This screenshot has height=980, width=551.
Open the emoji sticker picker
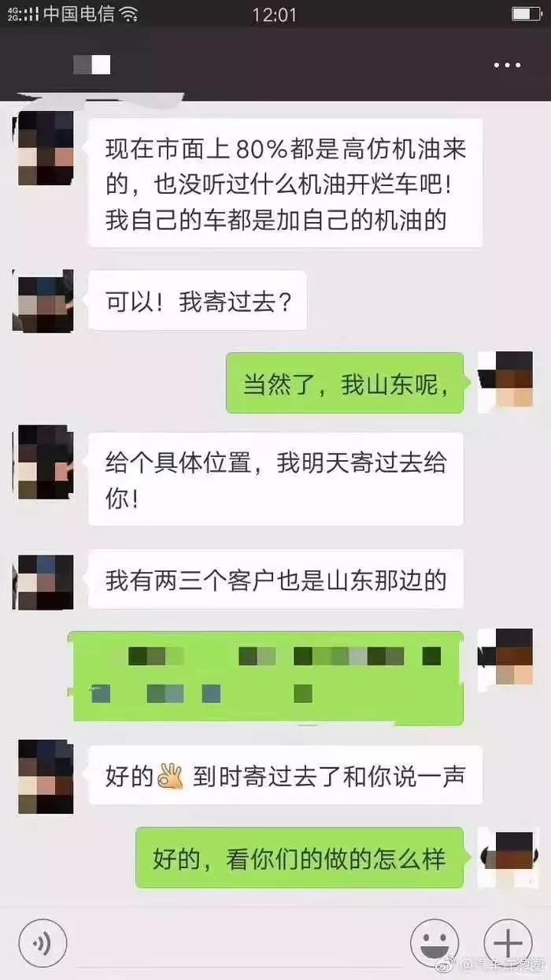tap(435, 943)
